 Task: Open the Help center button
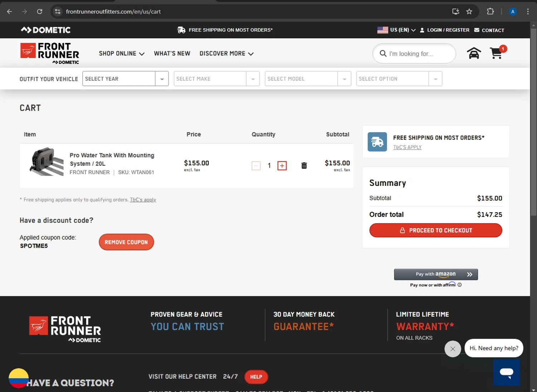256,377
